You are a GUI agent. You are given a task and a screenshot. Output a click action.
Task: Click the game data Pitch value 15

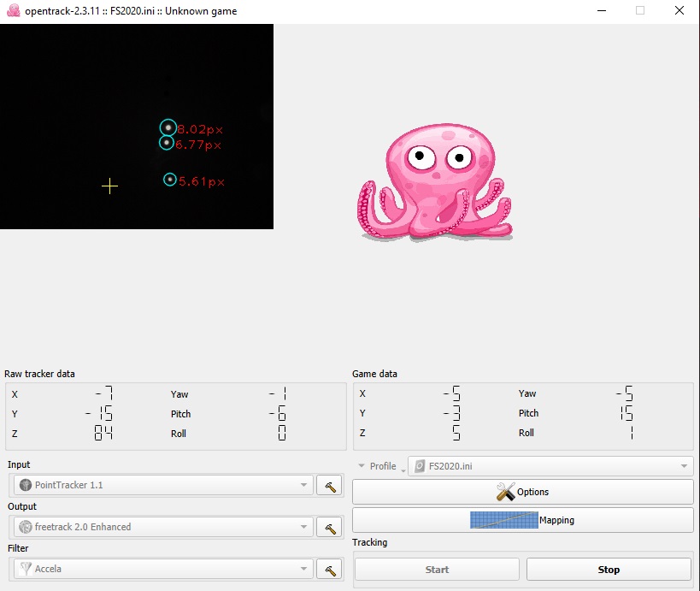point(626,413)
